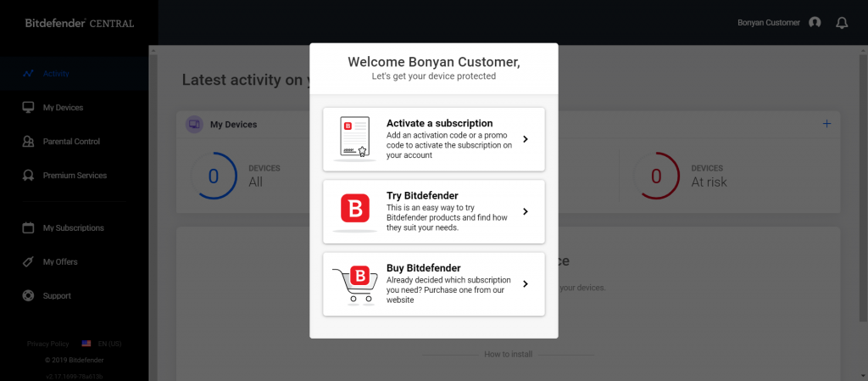Choose the Activate a subscription title

coord(440,123)
